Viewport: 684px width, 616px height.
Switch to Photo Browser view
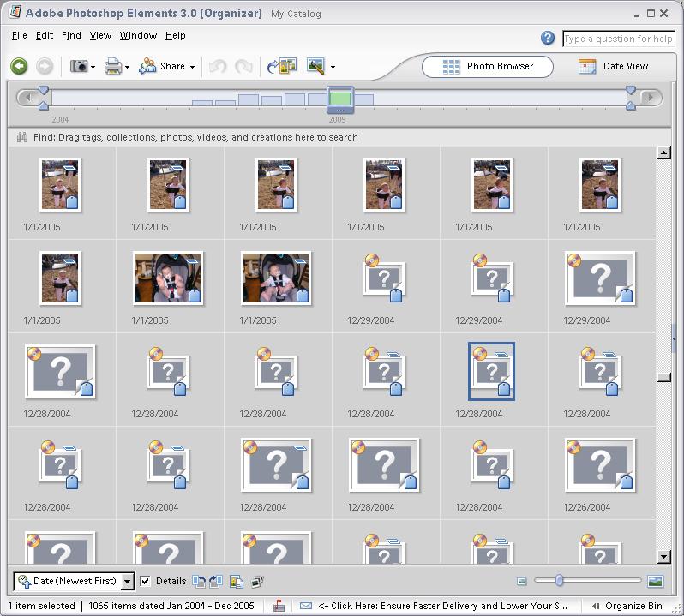pyautogui.click(x=487, y=66)
